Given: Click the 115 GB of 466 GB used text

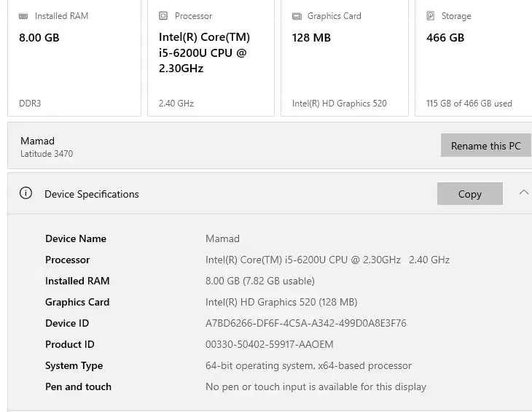Looking at the screenshot, I should pos(469,104).
